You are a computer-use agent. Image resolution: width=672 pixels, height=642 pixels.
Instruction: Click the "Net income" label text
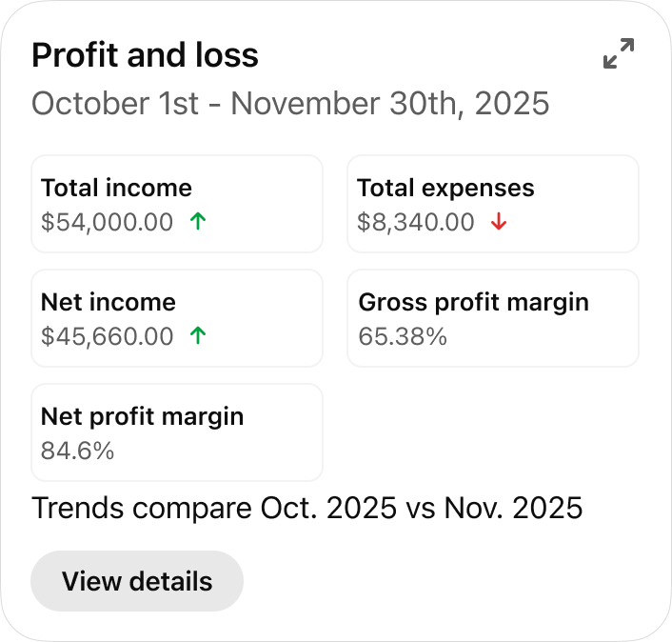coord(109,302)
